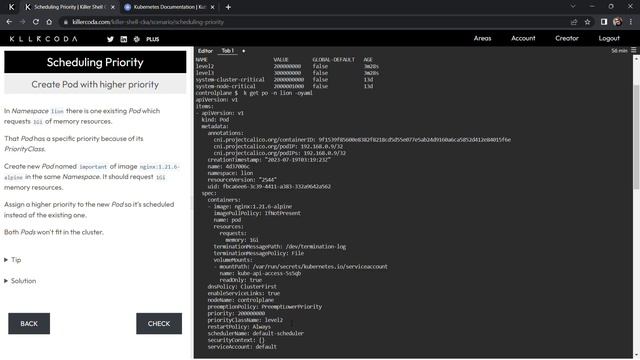Click the BACK button
Viewport: 640px width, 360px height.
click(29, 324)
